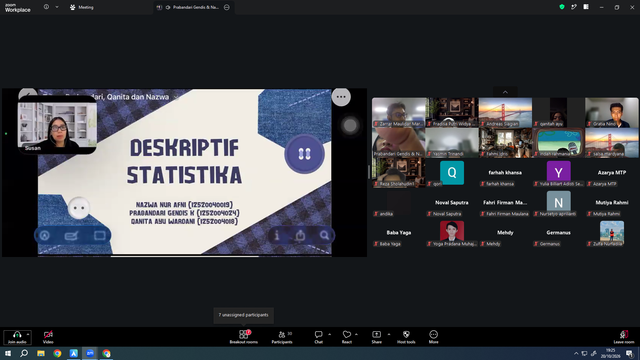Image resolution: width=640 pixels, height=360 pixels.
Task: Select Fahri Firman Ma... participant tile
Action: [505, 203]
